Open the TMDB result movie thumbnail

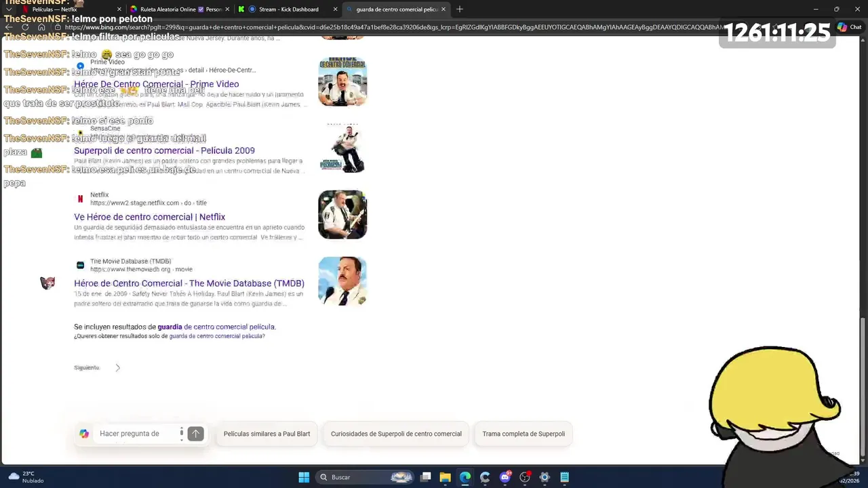[x=342, y=281]
